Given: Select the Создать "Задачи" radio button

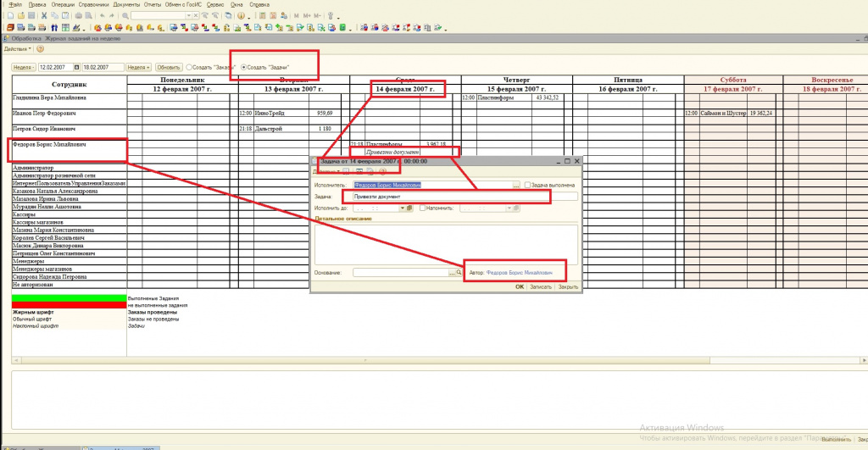Looking at the screenshot, I should coord(243,67).
